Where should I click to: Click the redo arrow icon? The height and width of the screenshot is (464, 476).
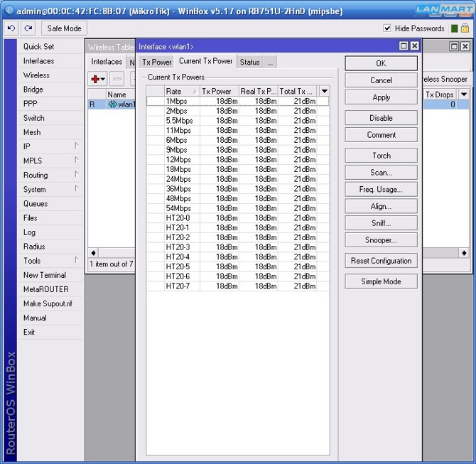[x=28, y=28]
